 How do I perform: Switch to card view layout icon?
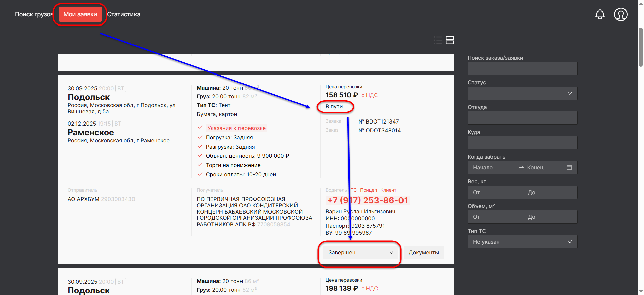point(450,40)
